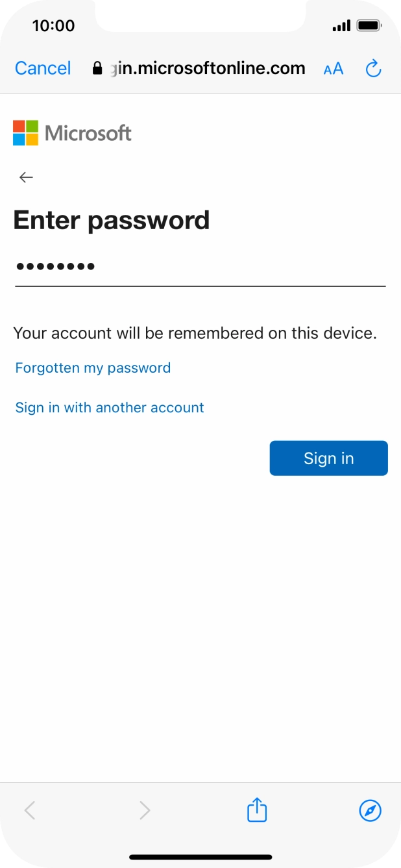Open the Forgotten my password link
This screenshot has width=401, height=868.
(x=93, y=368)
